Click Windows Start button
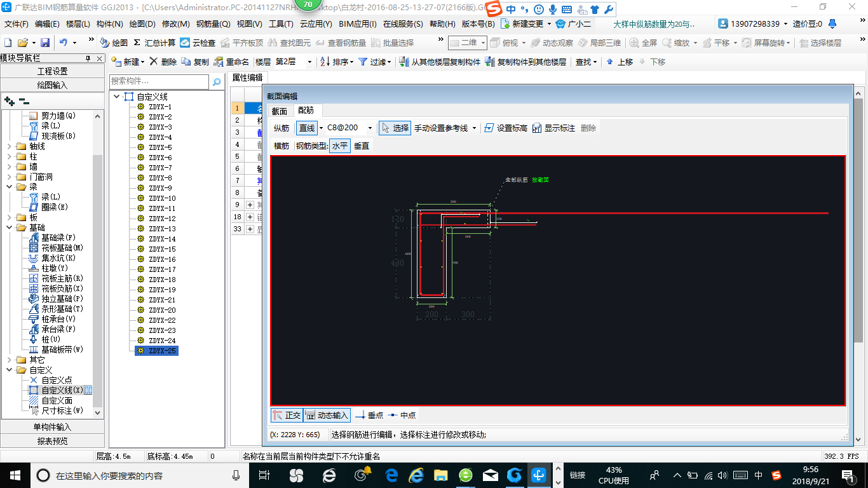This screenshot has width=868, height=488. tap(15, 475)
